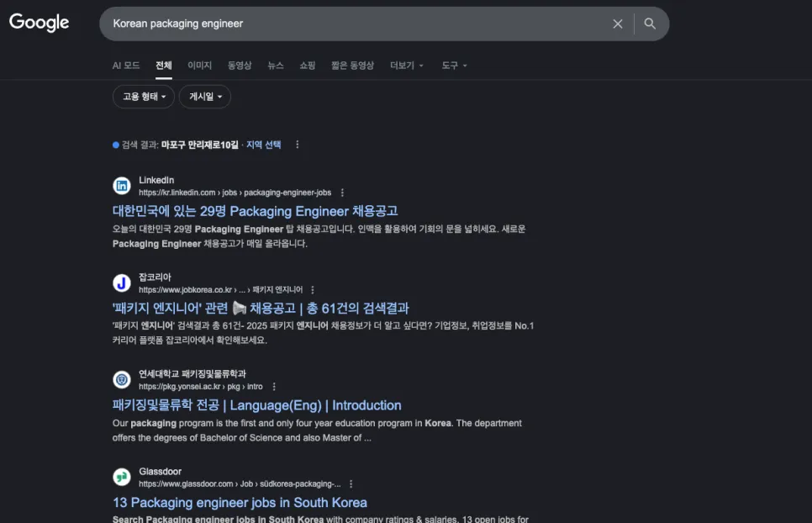Switch to 뉴스 tab
This screenshot has width=812, height=523.
pyautogui.click(x=276, y=66)
